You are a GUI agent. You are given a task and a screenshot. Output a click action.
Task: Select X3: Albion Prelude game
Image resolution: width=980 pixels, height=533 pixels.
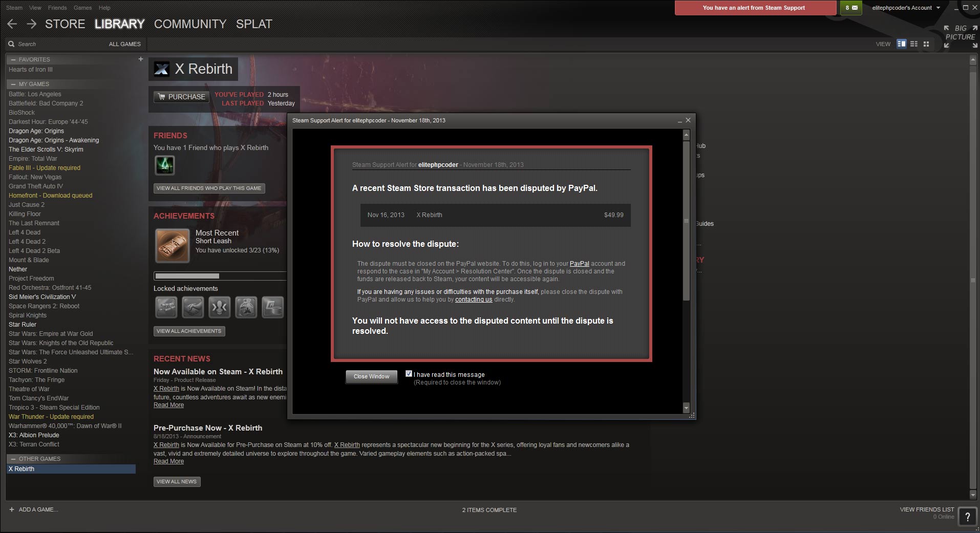[x=34, y=435]
